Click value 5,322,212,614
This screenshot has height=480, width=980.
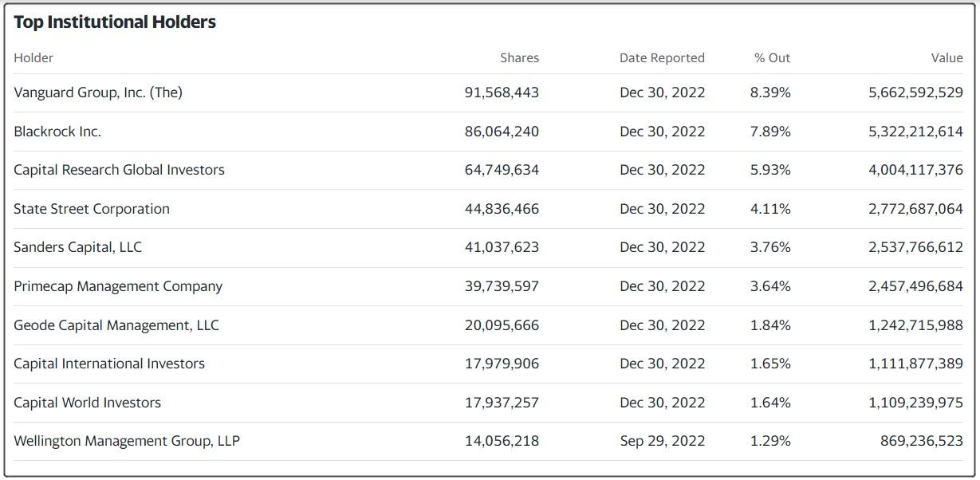tap(915, 132)
